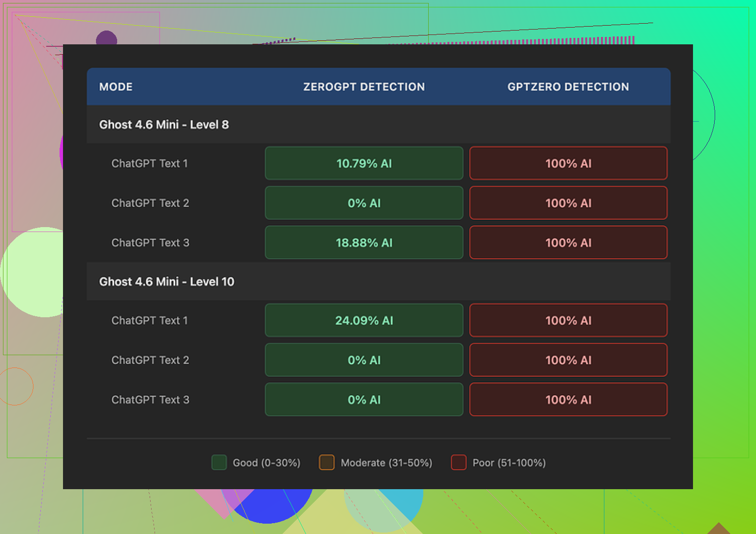Click ChatGPT Text 2 label under Level 10
Screen dimensions: 756x534
pyautogui.click(x=150, y=360)
